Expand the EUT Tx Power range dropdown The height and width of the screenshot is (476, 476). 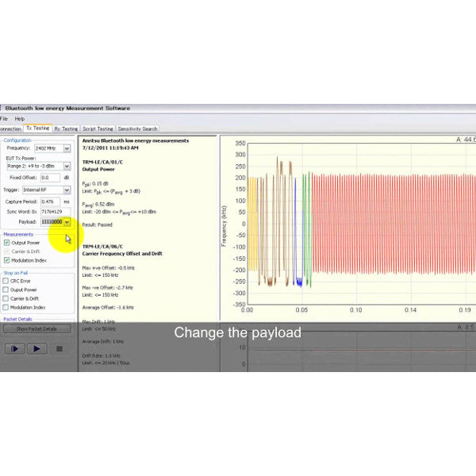tap(67, 167)
